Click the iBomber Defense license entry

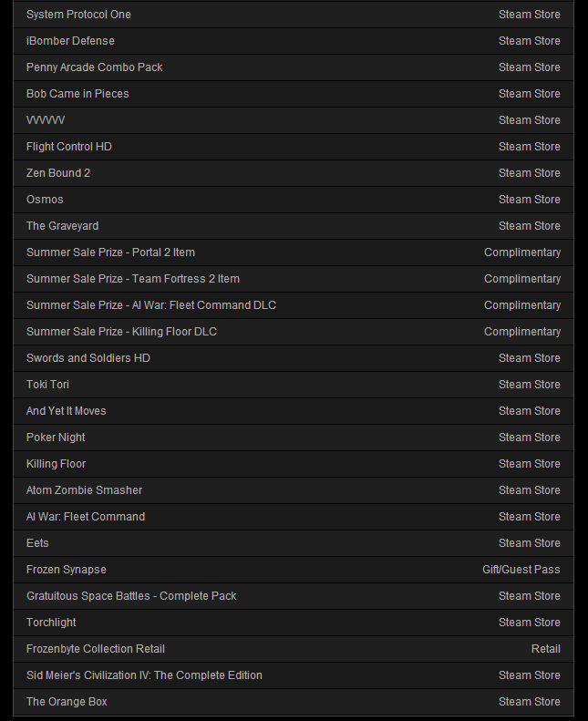pos(294,41)
